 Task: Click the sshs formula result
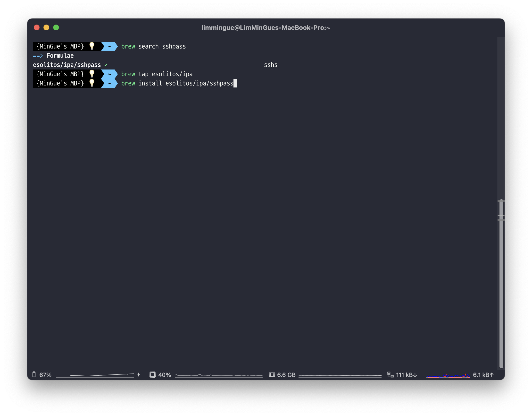[x=271, y=65]
